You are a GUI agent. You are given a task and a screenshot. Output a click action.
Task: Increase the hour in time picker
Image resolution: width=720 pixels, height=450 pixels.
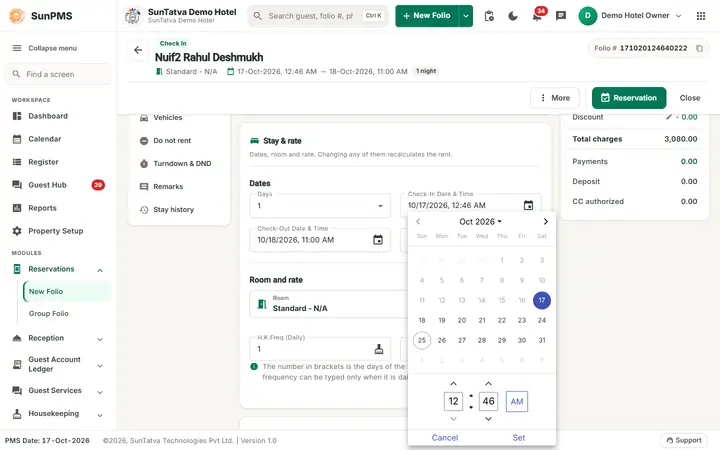453,383
